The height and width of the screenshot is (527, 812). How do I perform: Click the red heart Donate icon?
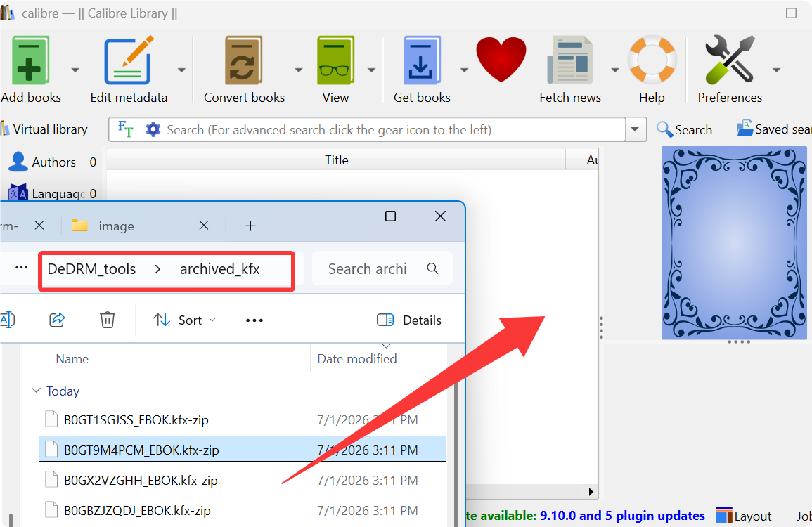click(x=501, y=60)
